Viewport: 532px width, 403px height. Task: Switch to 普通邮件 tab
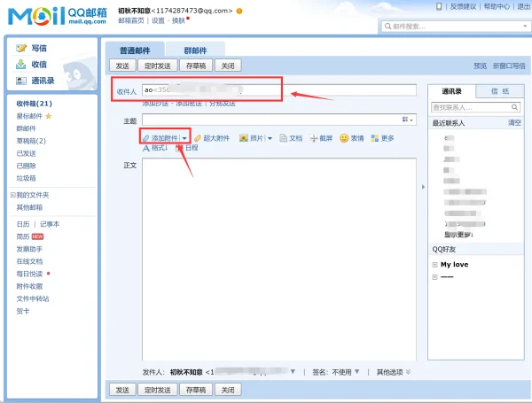(135, 50)
